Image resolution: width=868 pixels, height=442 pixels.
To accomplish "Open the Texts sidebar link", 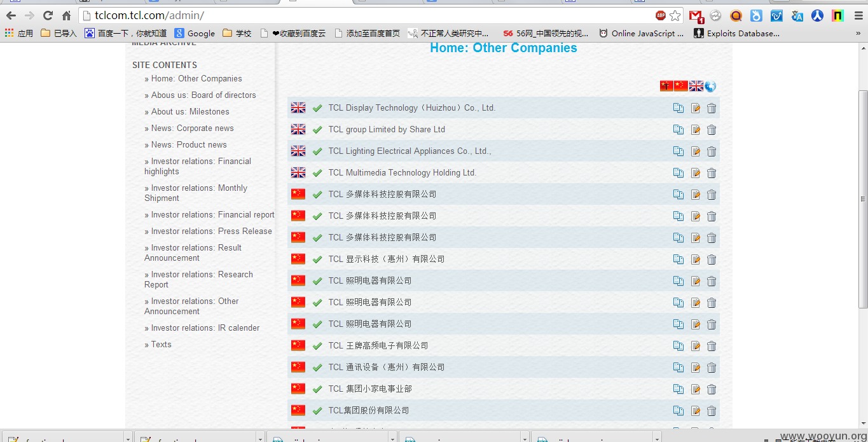I will tap(161, 345).
